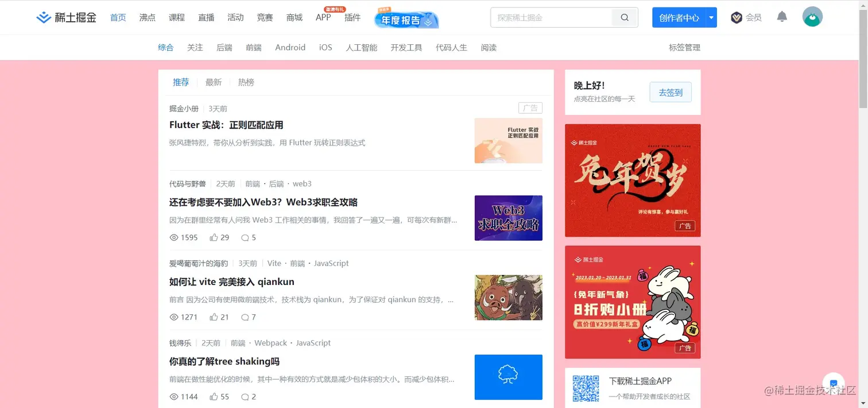Open 活动 in top navigation
The width and height of the screenshot is (868, 408).
[235, 17]
